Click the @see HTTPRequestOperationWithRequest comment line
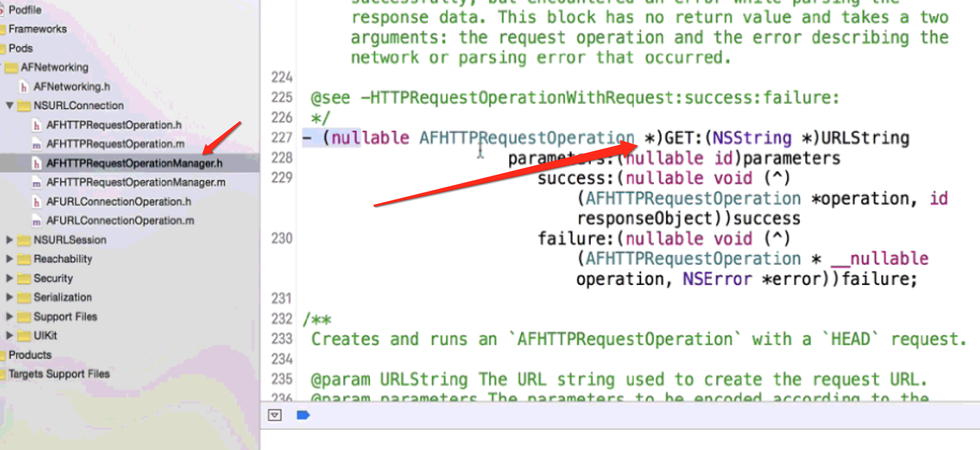 tap(575, 97)
